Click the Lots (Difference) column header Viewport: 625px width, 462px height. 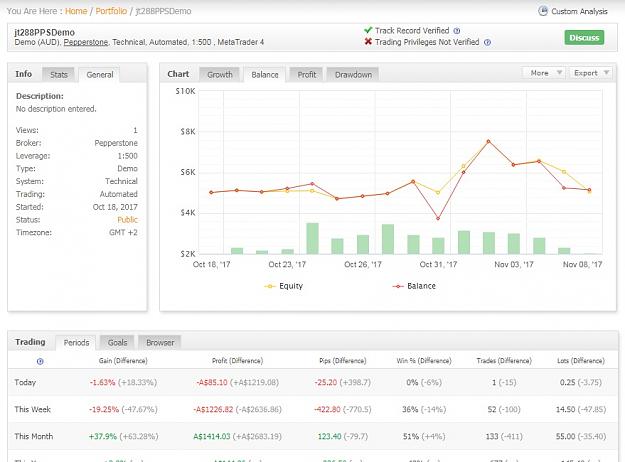pyautogui.click(x=581, y=361)
